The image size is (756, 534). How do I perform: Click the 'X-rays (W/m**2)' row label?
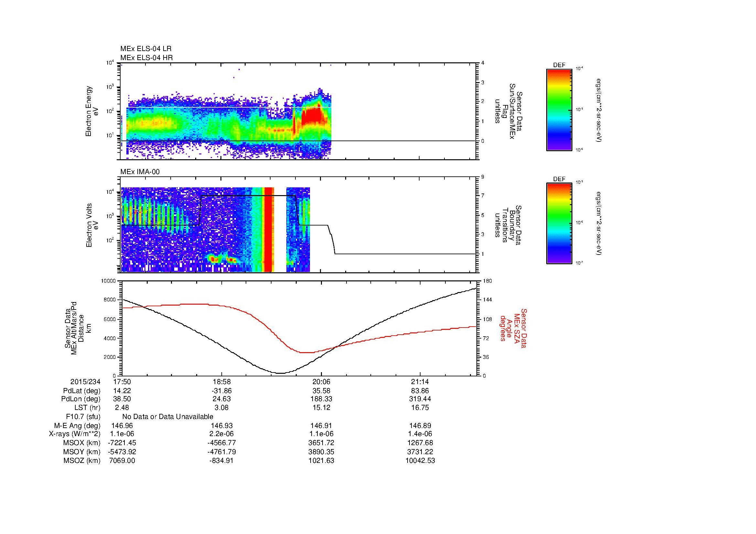pos(74,434)
